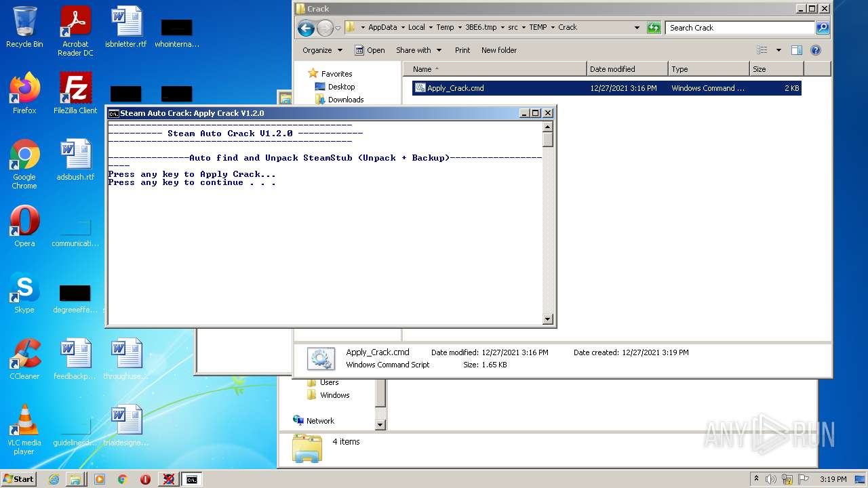Click the Search Crack input field
868x488 pixels.
740,28
